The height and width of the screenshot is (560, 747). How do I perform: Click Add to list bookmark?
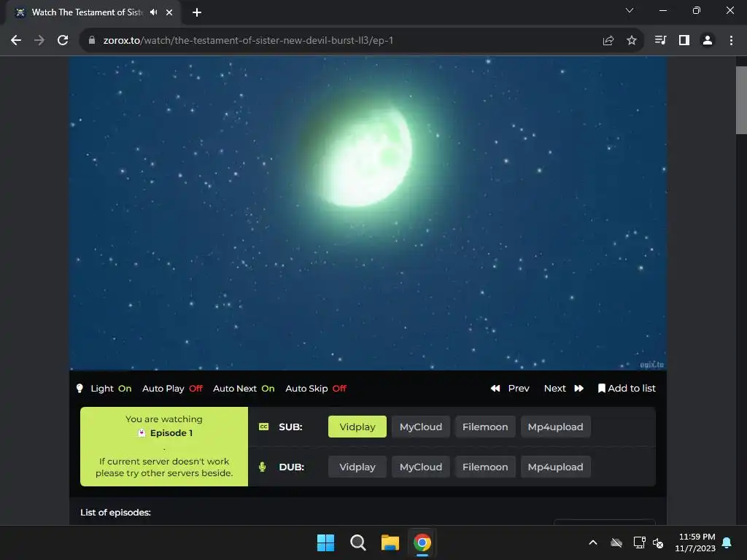[x=627, y=389]
